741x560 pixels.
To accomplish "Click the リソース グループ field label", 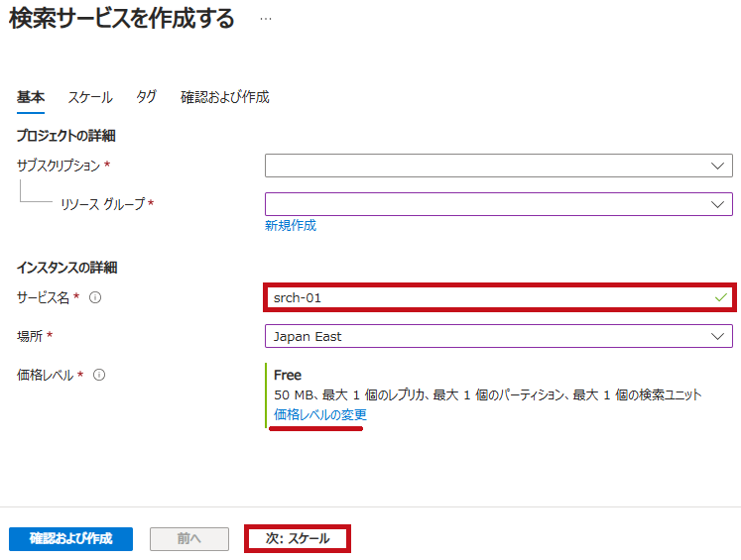I will [x=102, y=204].
